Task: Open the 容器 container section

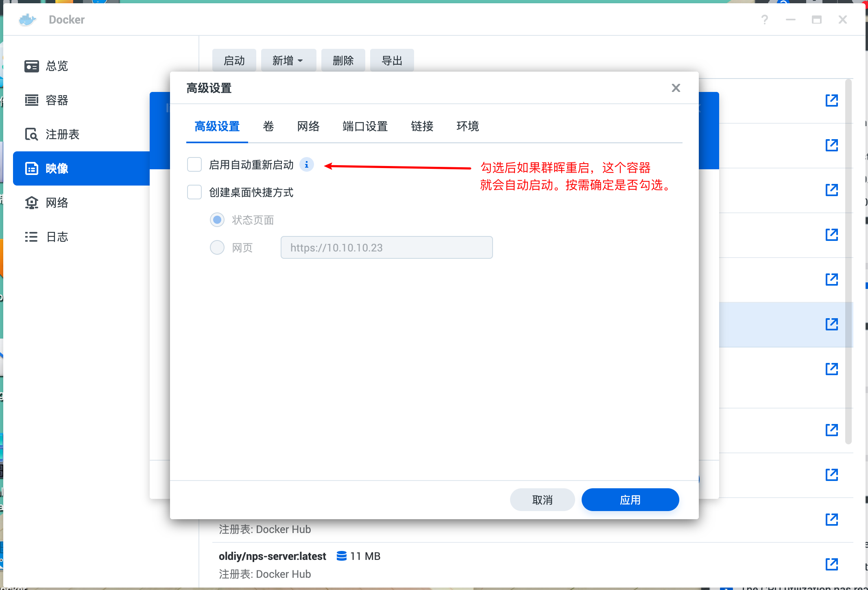Action: click(x=81, y=100)
